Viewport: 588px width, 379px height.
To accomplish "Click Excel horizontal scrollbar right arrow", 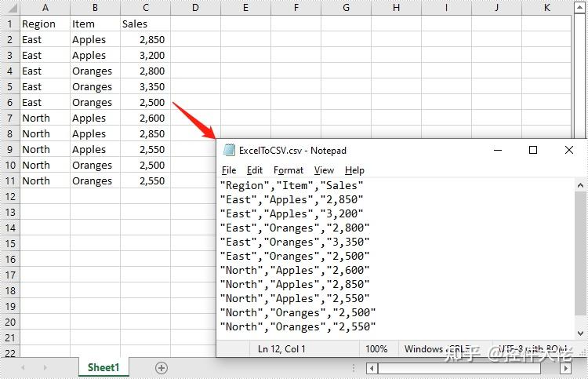I will tap(565, 368).
